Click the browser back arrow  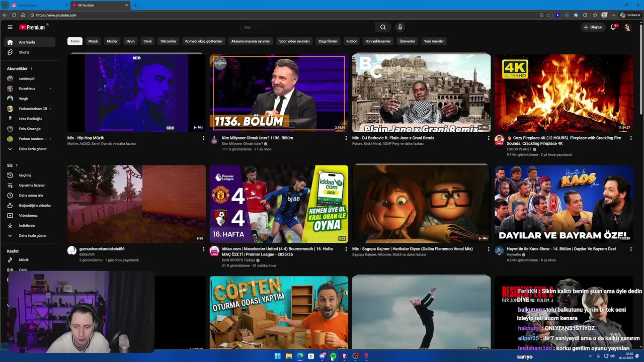point(5,15)
